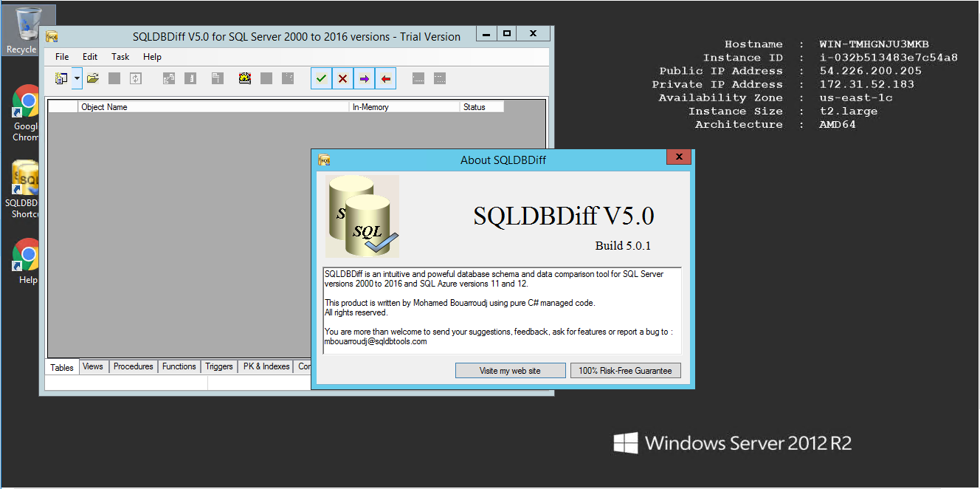The width and height of the screenshot is (980, 489).
Task: Start a new comparison with the wizard icon
Action: (62, 78)
